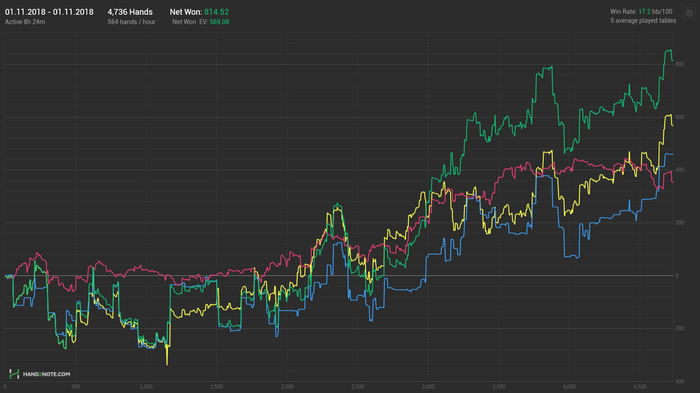Click the 600 label on the vertical axis
The height and width of the screenshot is (393, 700).
(x=679, y=117)
